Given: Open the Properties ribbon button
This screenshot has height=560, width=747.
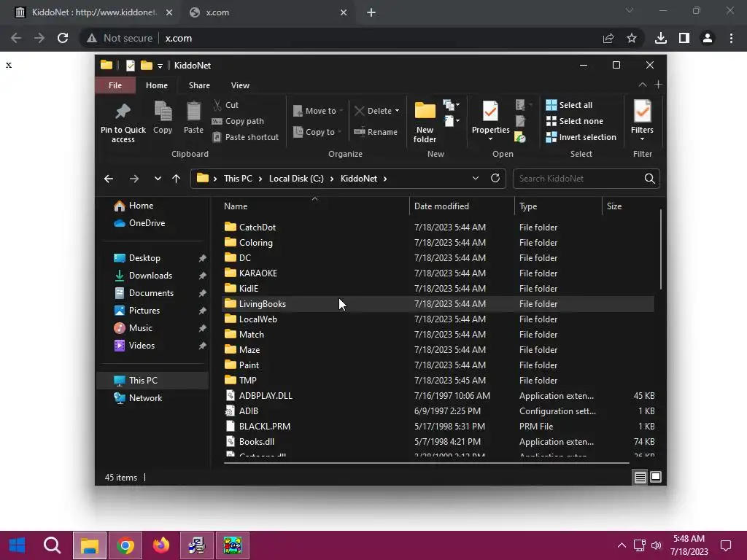Looking at the screenshot, I should [x=490, y=120].
